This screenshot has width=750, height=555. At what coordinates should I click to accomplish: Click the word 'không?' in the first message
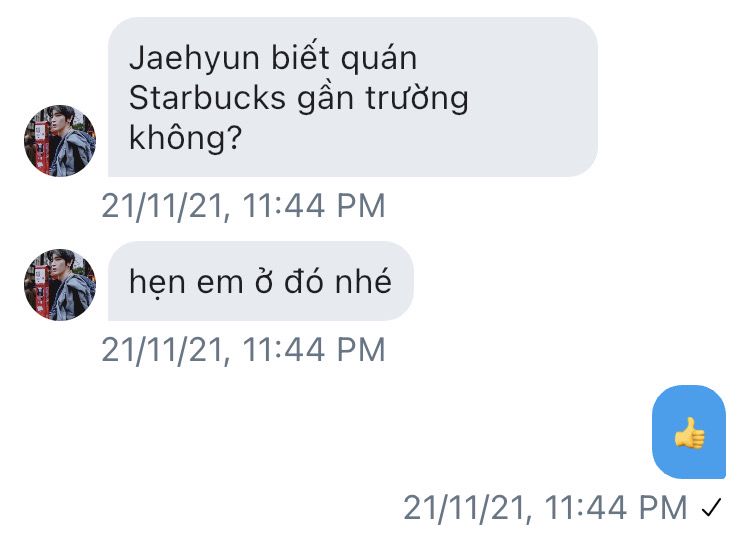[x=186, y=138]
